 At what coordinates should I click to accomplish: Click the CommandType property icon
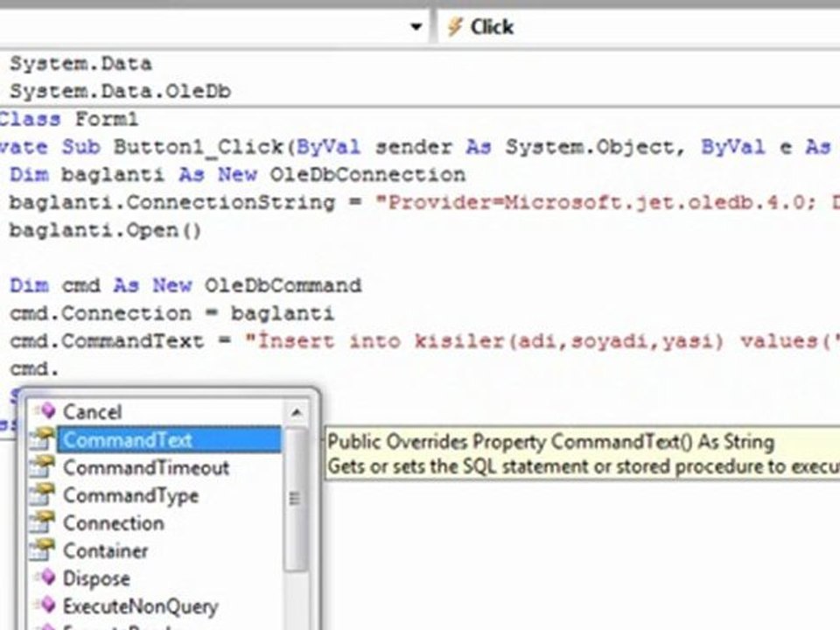click(42, 494)
